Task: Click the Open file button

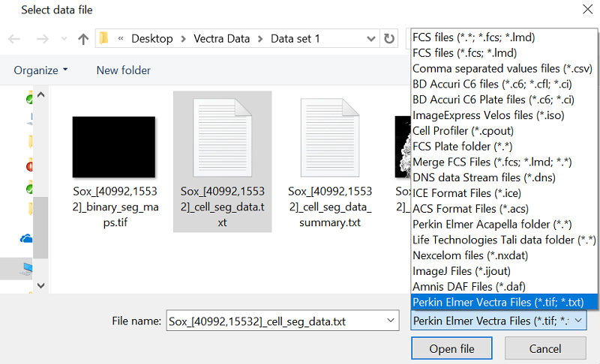Action: tap(451, 349)
